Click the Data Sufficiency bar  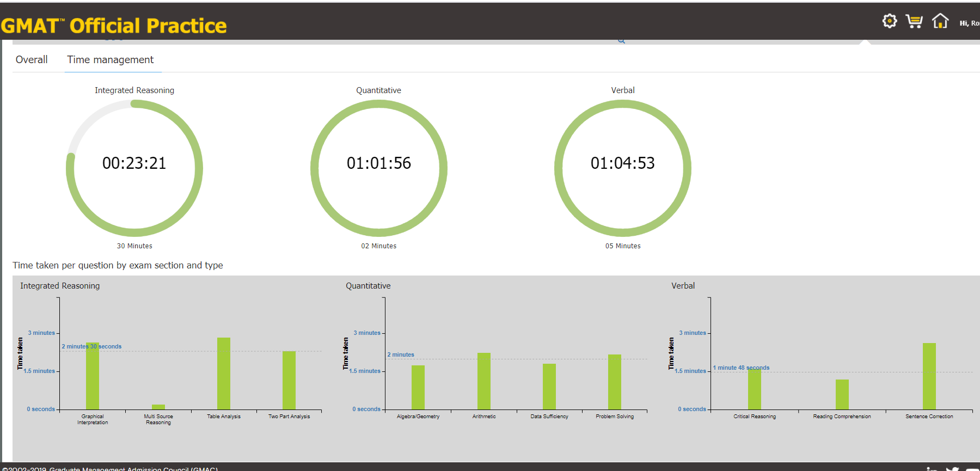pos(549,387)
